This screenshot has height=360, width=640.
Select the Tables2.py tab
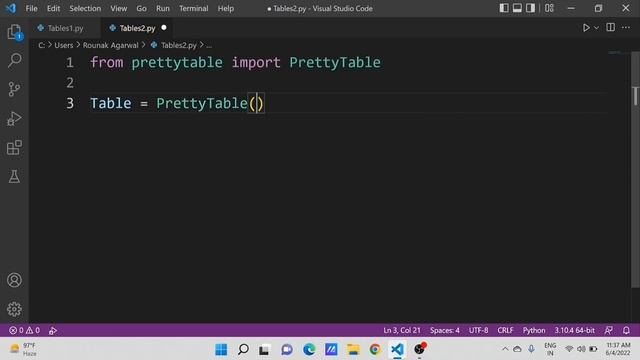(137, 28)
